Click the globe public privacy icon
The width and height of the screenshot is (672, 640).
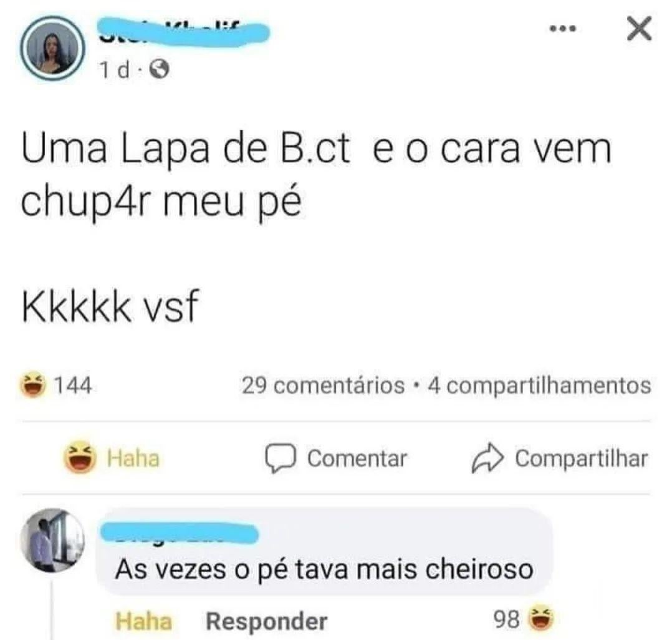click(159, 69)
